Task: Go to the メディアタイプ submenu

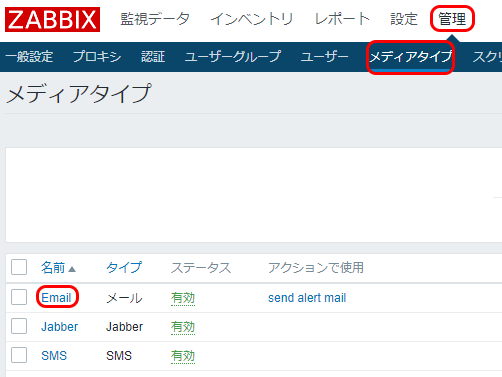Action: (x=410, y=57)
